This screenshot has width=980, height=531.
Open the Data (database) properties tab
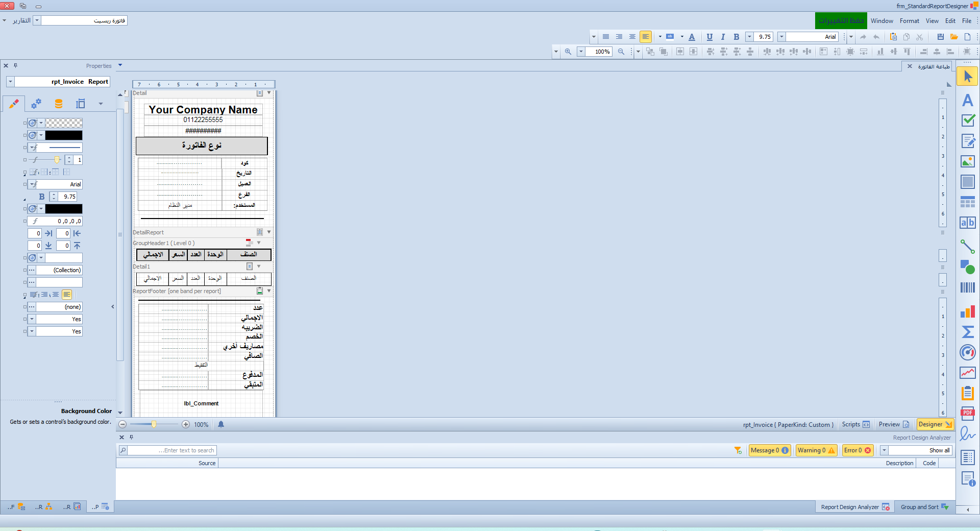(59, 104)
